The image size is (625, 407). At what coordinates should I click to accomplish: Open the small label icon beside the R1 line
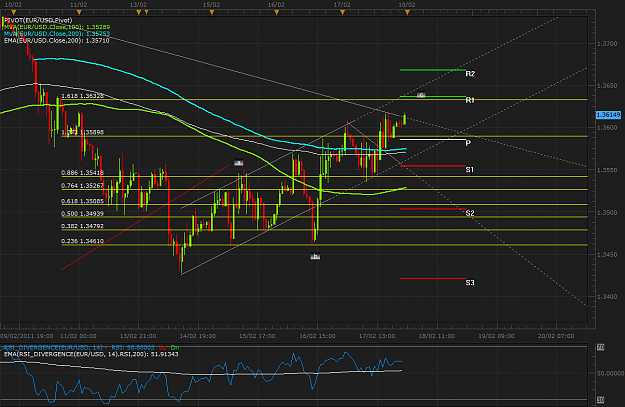tap(421, 95)
